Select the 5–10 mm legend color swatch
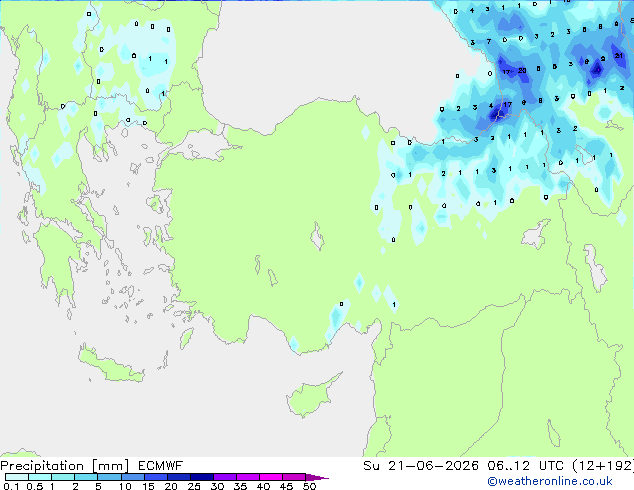634x490 pixels. 109,477
